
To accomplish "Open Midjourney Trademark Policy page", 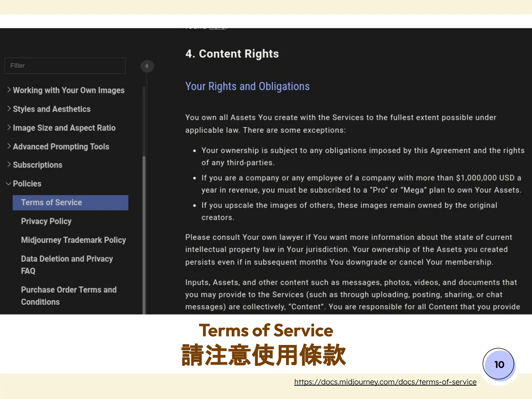I will point(74,240).
